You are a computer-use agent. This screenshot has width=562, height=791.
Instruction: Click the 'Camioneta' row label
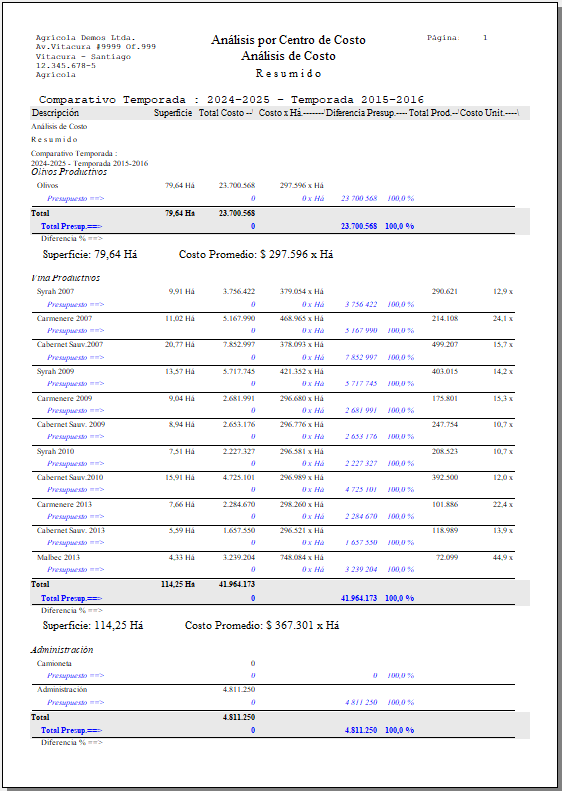click(x=54, y=663)
